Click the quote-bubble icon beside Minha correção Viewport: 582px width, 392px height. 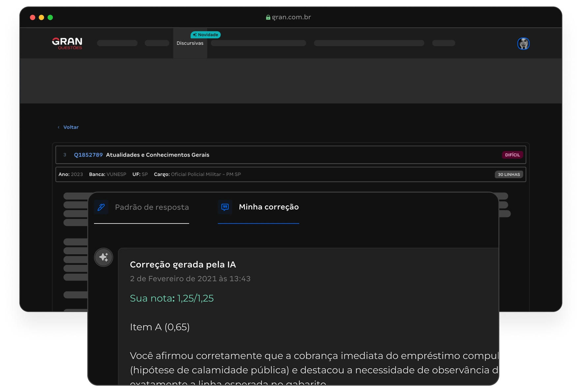(225, 207)
